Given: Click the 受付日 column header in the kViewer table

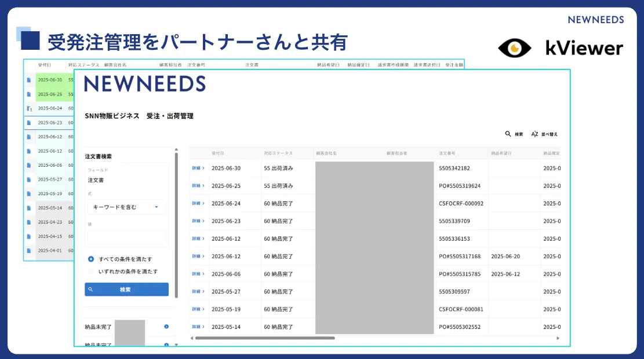Looking at the screenshot, I should 218,153.
